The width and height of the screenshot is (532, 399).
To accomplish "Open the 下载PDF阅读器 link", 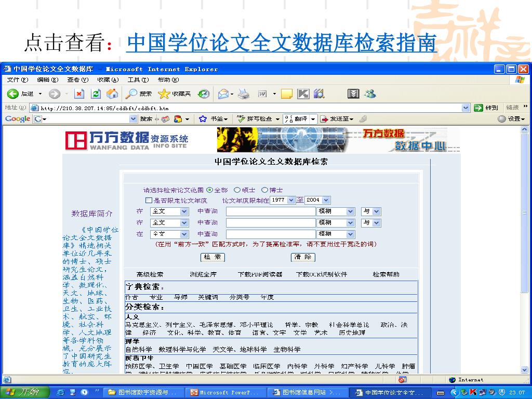I will click(260, 274).
